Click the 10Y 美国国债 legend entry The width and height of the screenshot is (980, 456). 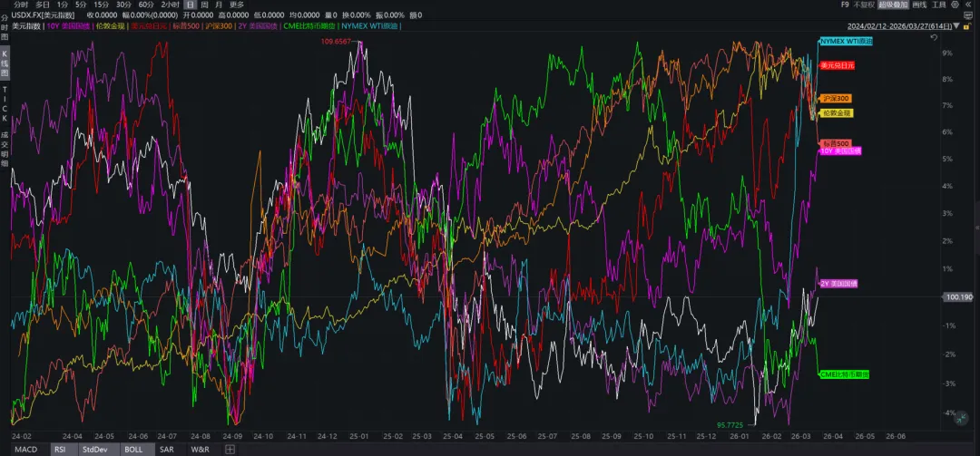click(69, 26)
